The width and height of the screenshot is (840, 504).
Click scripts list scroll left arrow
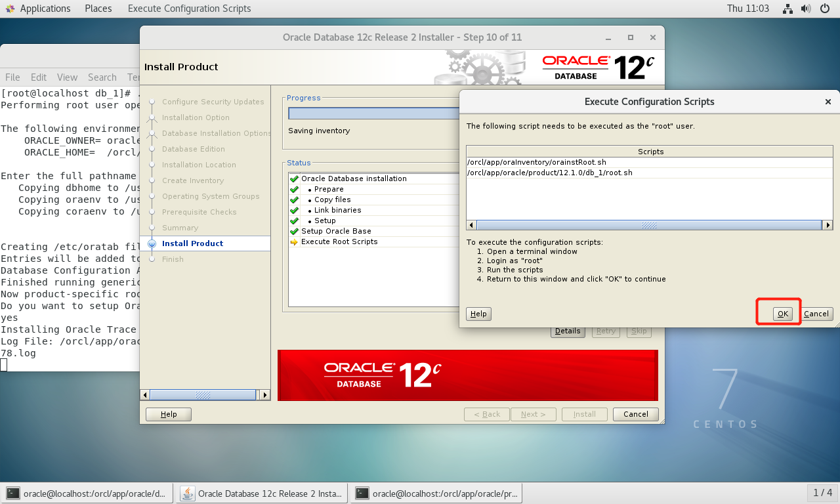point(471,225)
